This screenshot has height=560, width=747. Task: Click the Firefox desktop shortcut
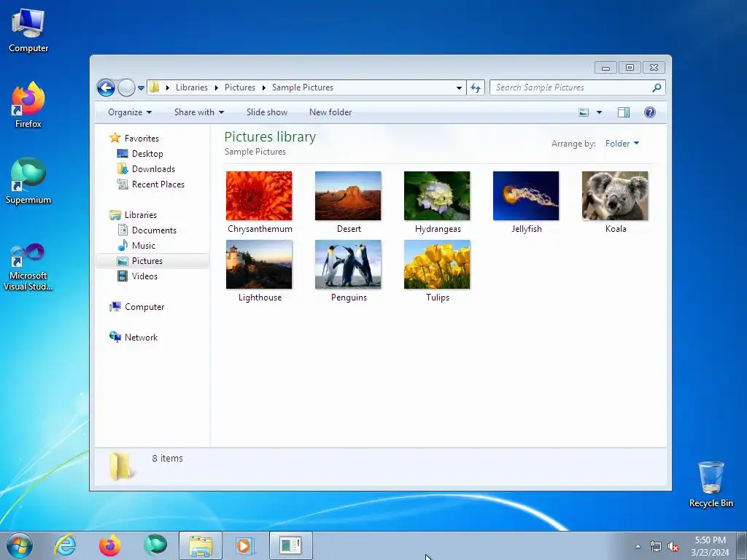tap(28, 105)
